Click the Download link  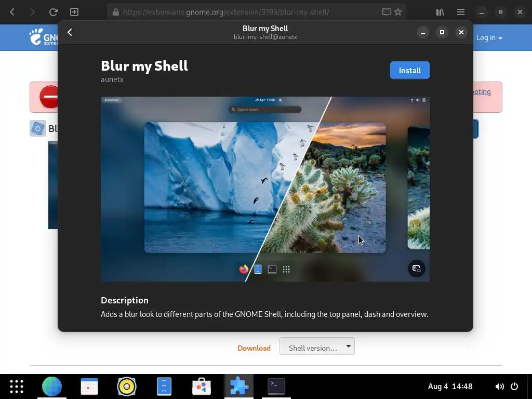[x=254, y=348]
